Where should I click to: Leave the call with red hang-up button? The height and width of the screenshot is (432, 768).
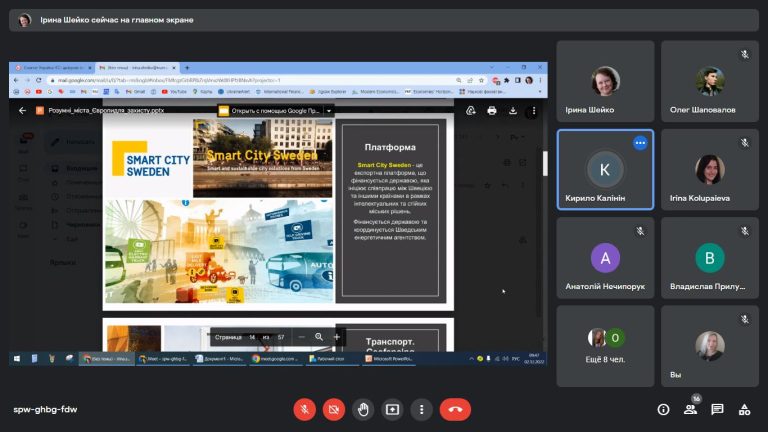pos(455,409)
